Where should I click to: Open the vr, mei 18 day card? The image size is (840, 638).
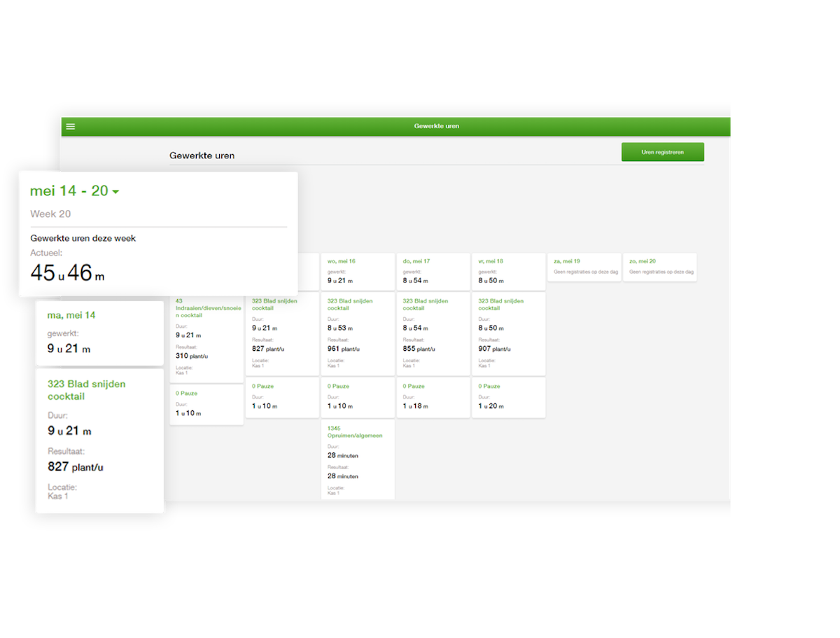(508, 272)
